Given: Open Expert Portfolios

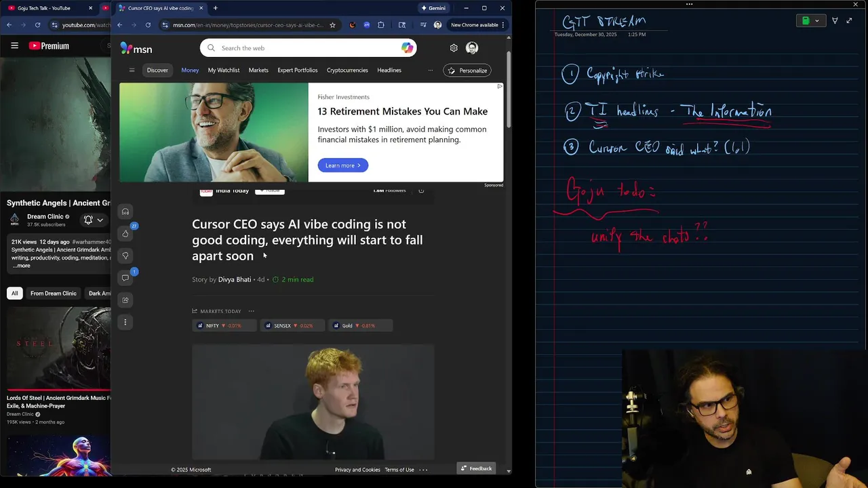Looking at the screenshot, I should tap(298, 70).
